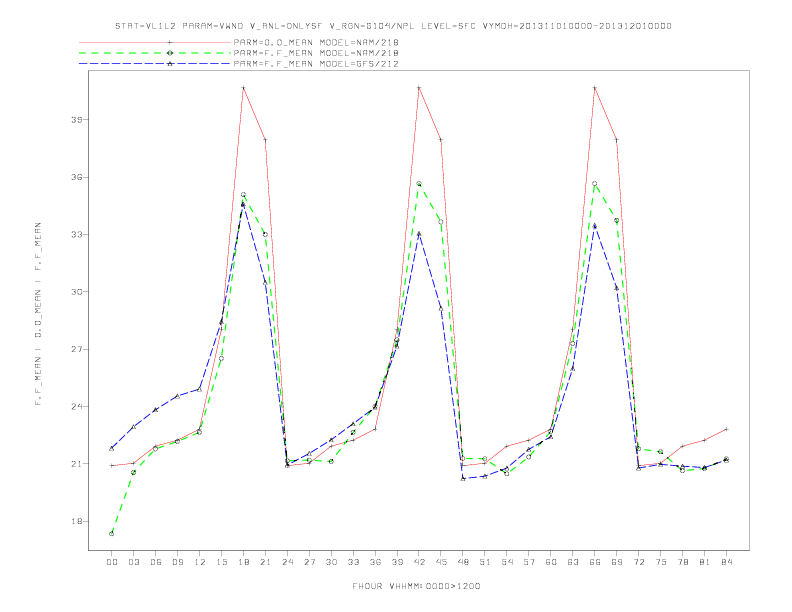Click x-axis forecast hour label 69

point(617,562)
